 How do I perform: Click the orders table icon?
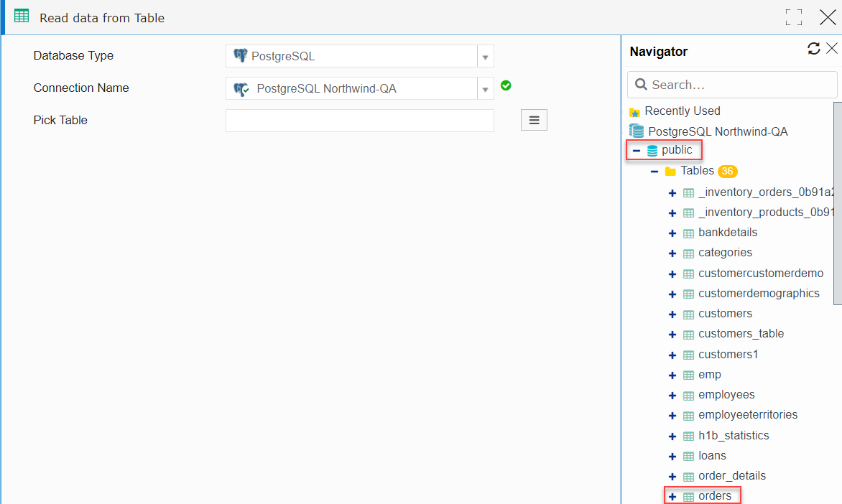pyautogui.click(x=688, y=497)
